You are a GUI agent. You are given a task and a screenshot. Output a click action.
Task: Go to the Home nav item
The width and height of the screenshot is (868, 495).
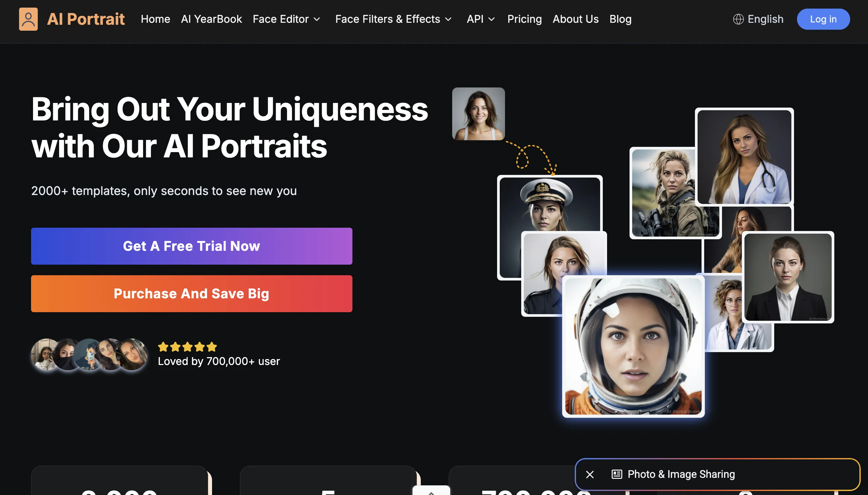pyautogui.click(x=155, y=19)
